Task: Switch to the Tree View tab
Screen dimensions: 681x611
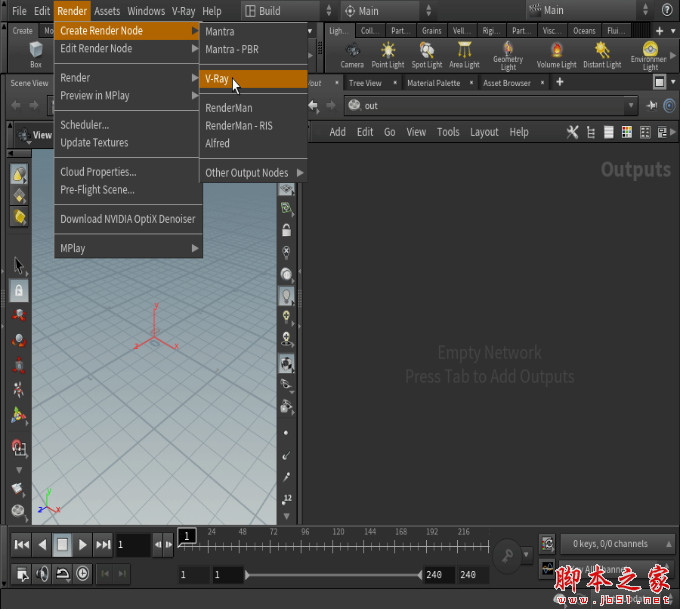Action: click(365, 83)
